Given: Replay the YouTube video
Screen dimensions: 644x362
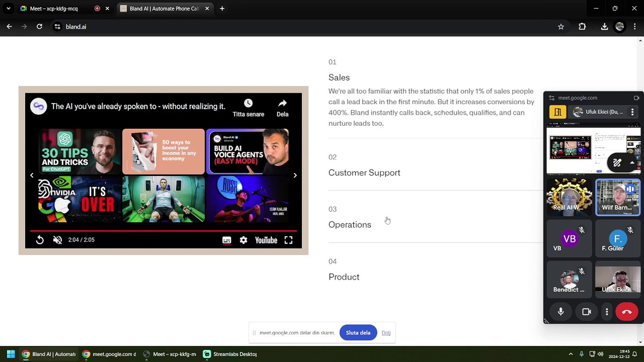Looking at the screenshot, I should click(x=40, y=240).
